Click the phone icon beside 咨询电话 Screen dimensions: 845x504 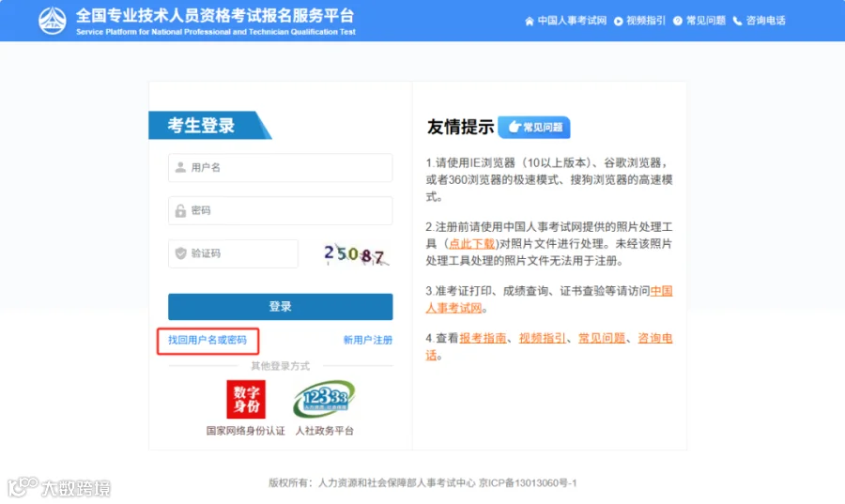pyautogui.click(x=737, y=21)
